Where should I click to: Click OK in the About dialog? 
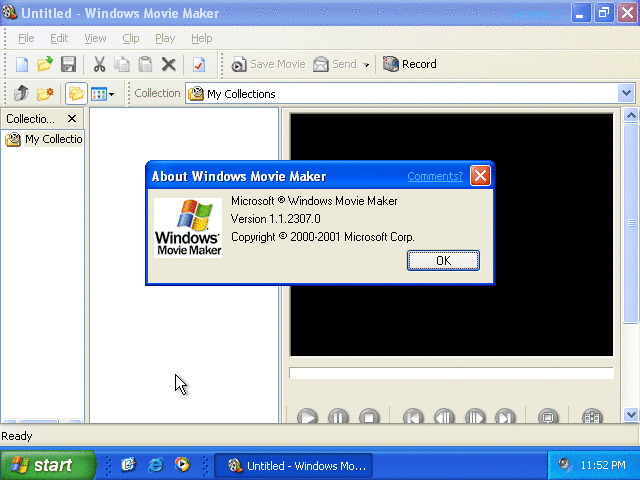click(x=443, y=260)
